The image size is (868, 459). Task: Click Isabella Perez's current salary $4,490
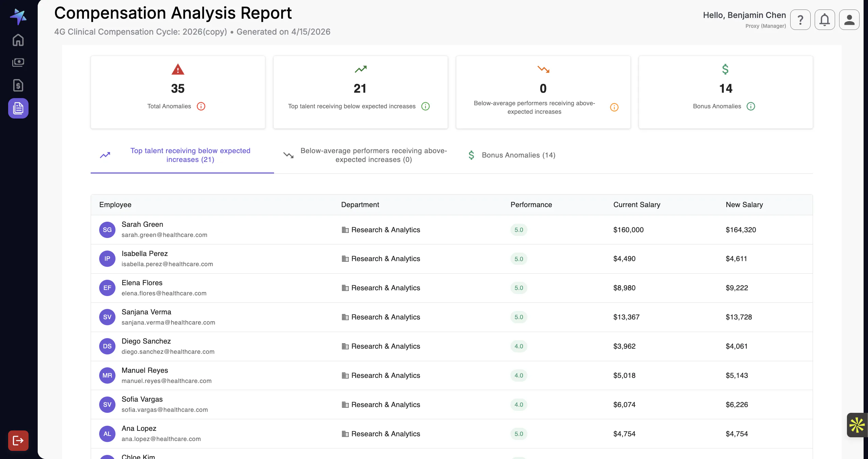pos(624,259)
